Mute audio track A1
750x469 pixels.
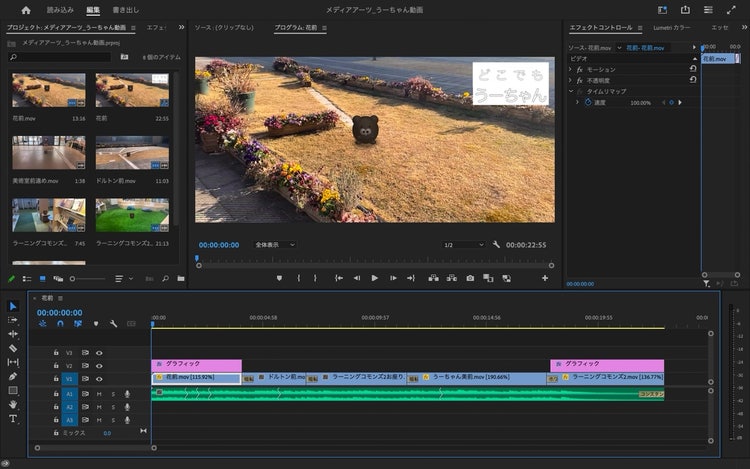coord(99,394)
